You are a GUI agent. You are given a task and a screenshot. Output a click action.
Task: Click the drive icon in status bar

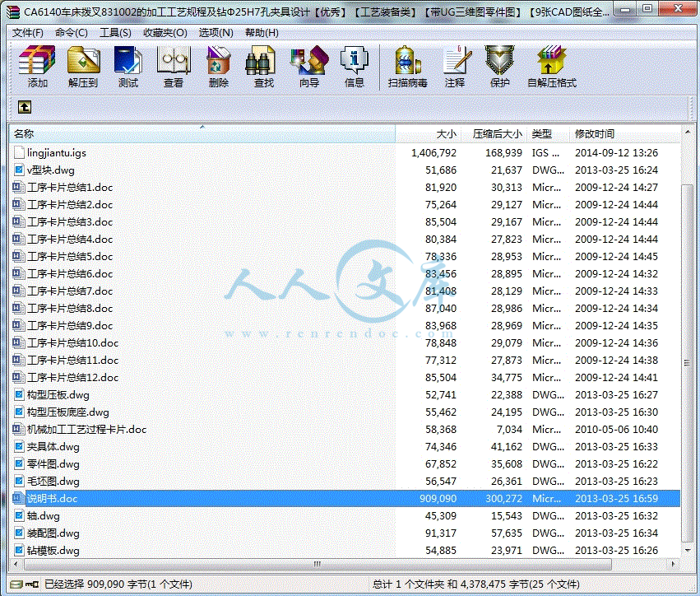point(16,584)
